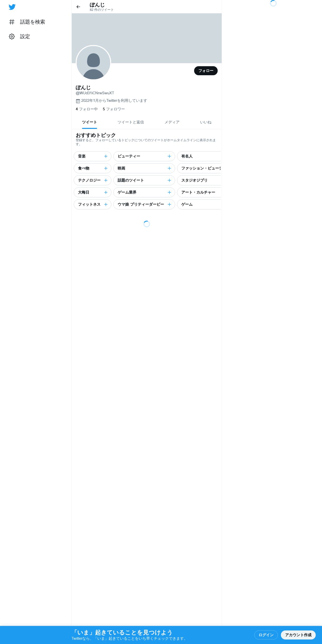
Task: Open the スタジオジブリ topic chip
Action: 199,180
